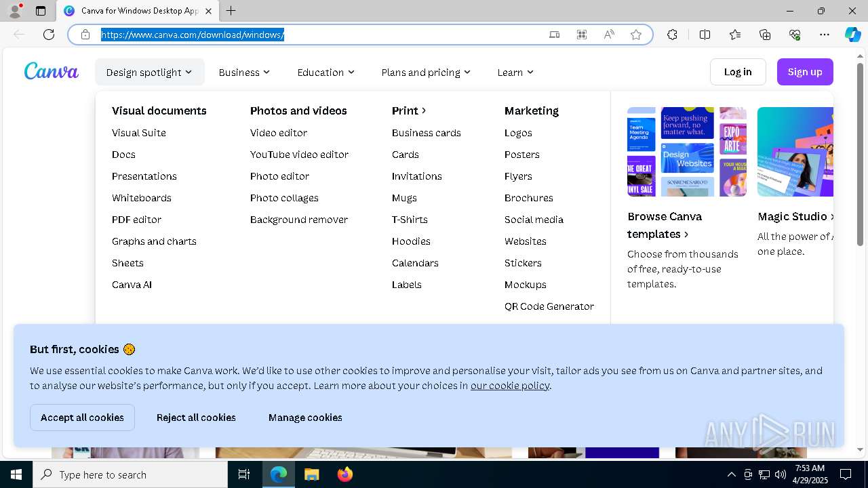Open Visual Suite menu item

point(139,133)
